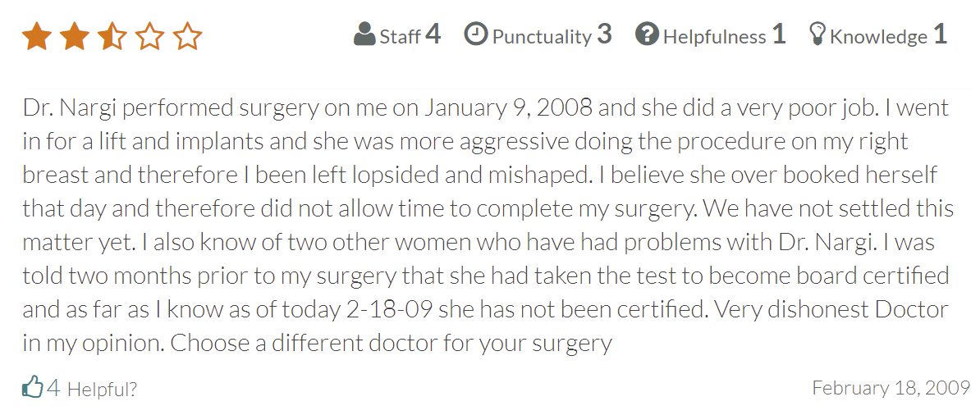Click the fifth empty star outline
Screen dimensions: 980x415
click(x=187, y=37)
